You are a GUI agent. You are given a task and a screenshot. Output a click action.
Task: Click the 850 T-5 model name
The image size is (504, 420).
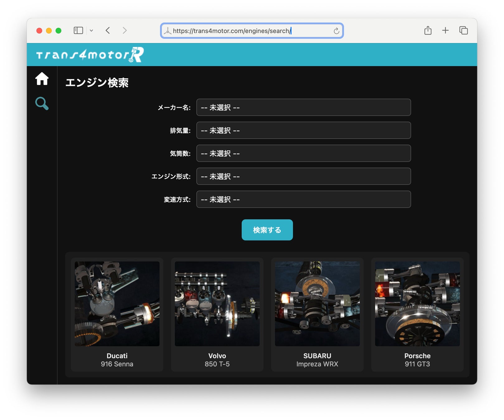coord(217,364)
